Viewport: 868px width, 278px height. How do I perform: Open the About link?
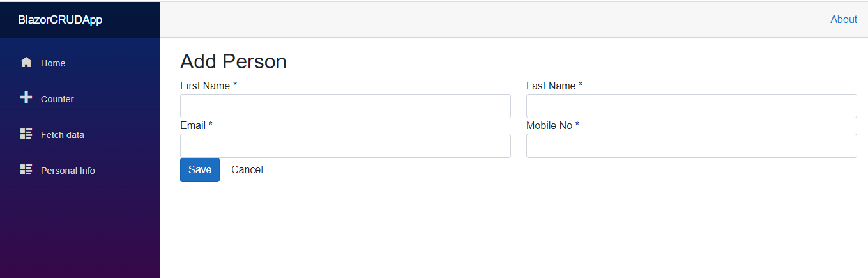pos(843,20)
